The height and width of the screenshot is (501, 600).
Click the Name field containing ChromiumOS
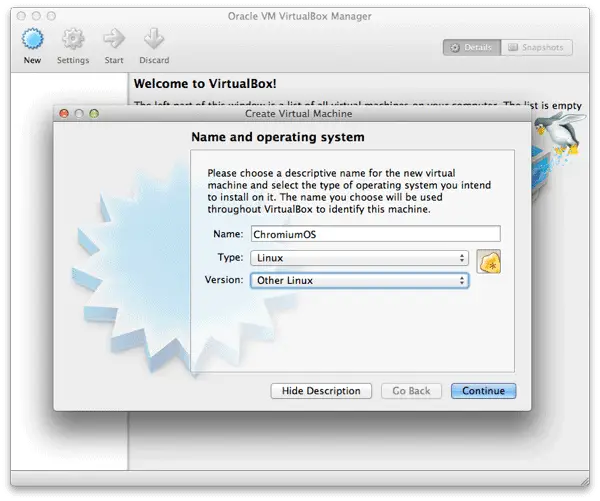tap(375, 234)
